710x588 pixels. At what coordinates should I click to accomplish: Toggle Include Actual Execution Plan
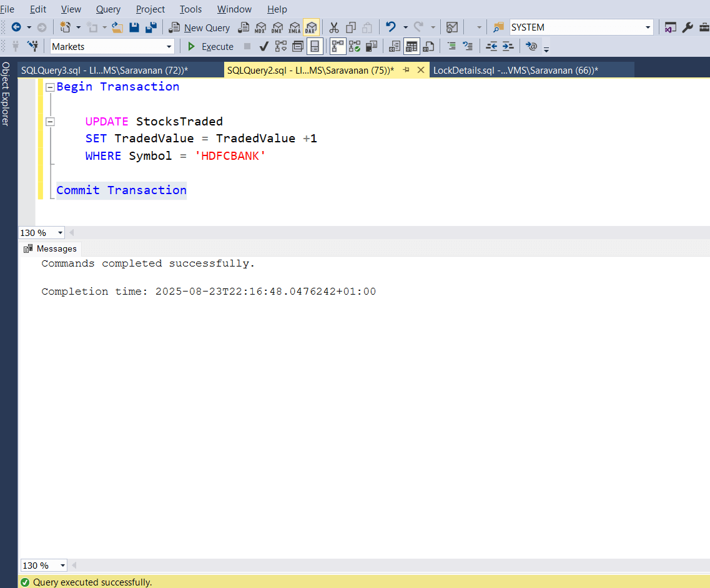click(338, 46)
